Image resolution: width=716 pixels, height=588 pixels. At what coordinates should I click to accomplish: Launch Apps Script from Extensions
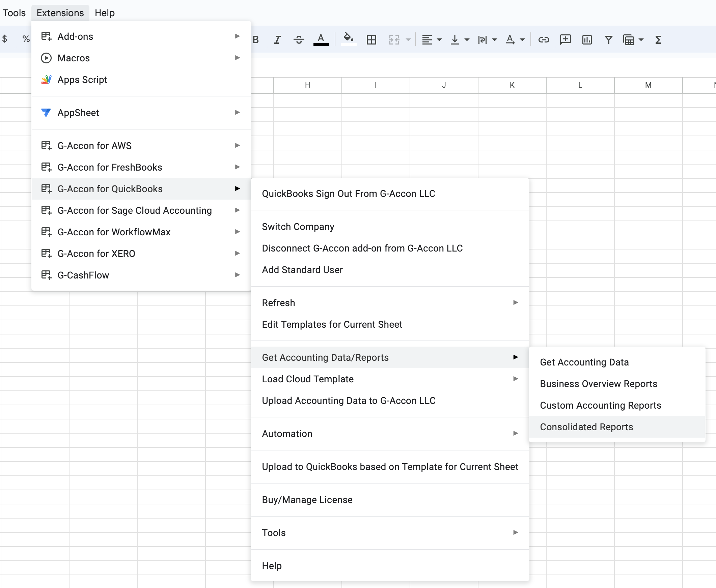[141, 80]
